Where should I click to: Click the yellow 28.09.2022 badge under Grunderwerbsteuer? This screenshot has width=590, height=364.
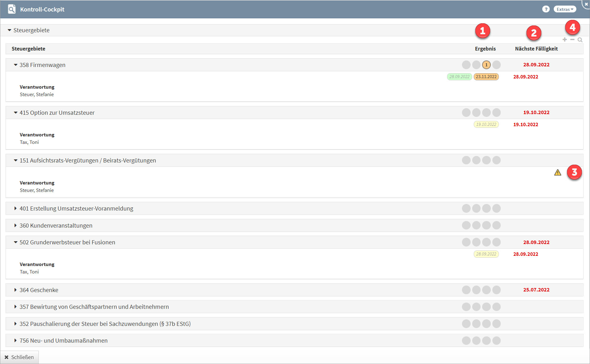486,254
